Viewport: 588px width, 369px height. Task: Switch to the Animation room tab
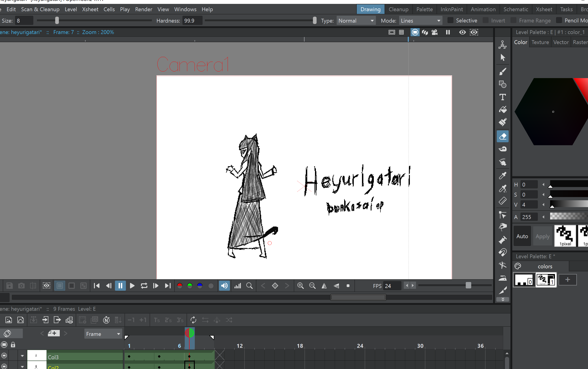[483, 9]
